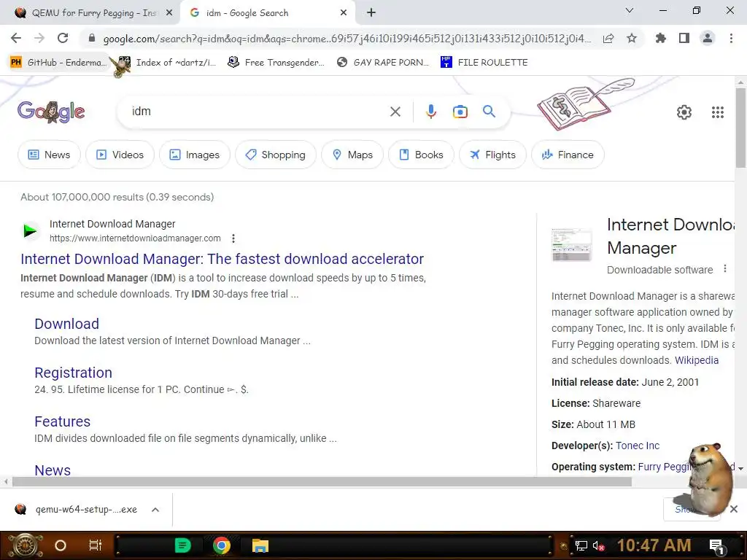Filter results by Flights
Viewport: 747px width, 560px height.
[493, 155]
